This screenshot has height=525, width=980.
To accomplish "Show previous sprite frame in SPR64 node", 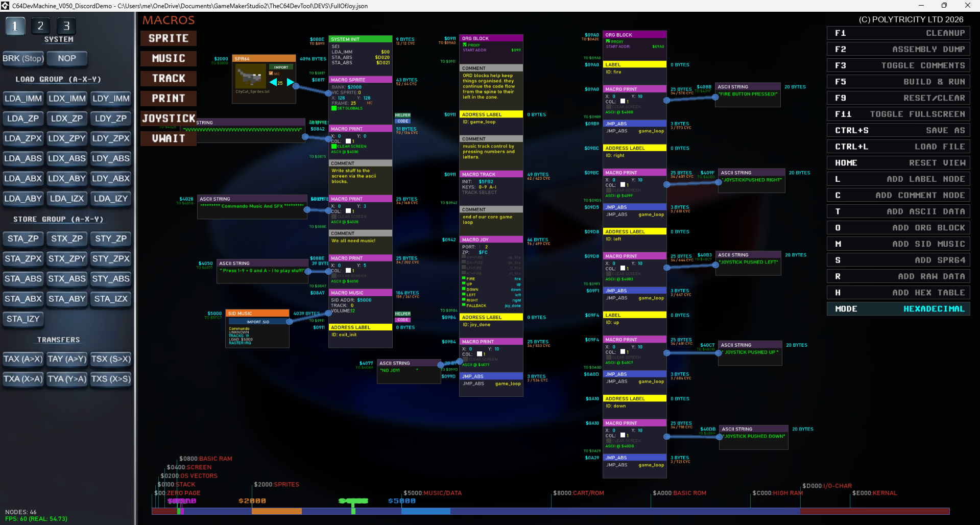I will point(273,82).
